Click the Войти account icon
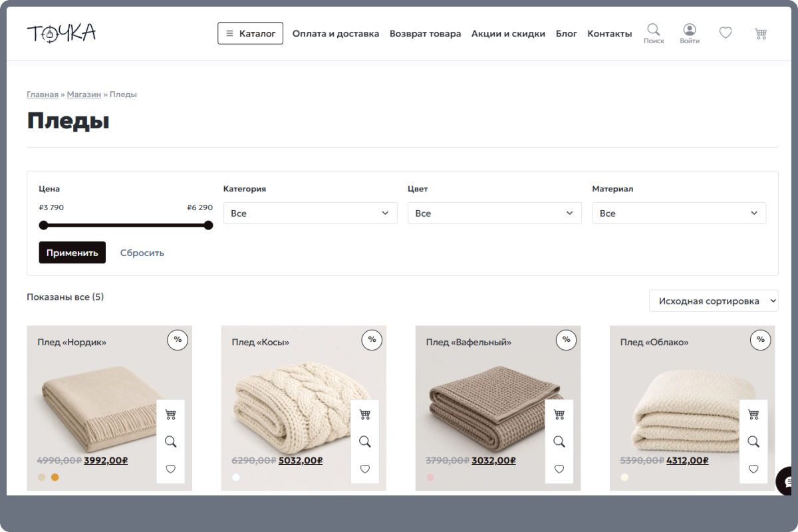This screenshot has height=532, width=798. (690, 33)
